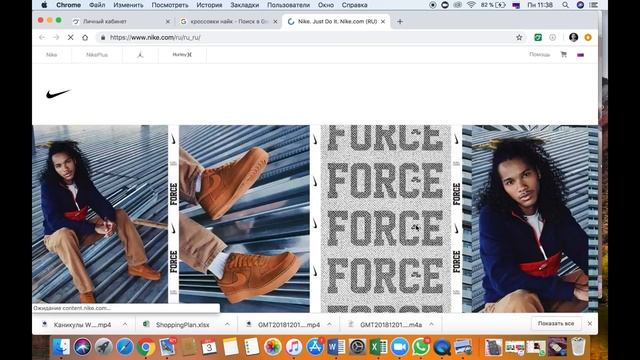Open the Wi-Fi status menu

tap(471, 5)
